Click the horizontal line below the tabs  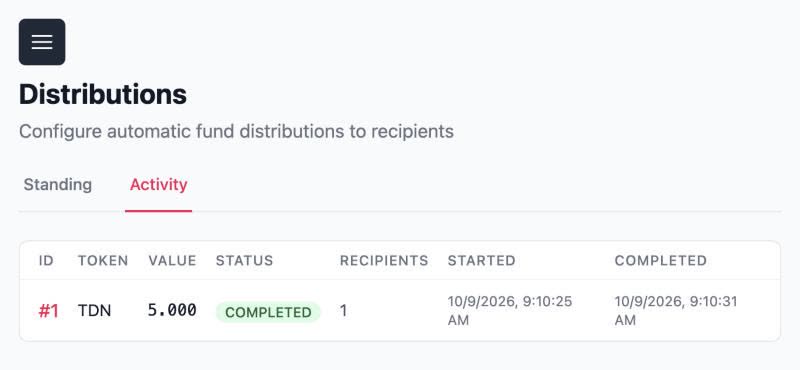point(400,211)
